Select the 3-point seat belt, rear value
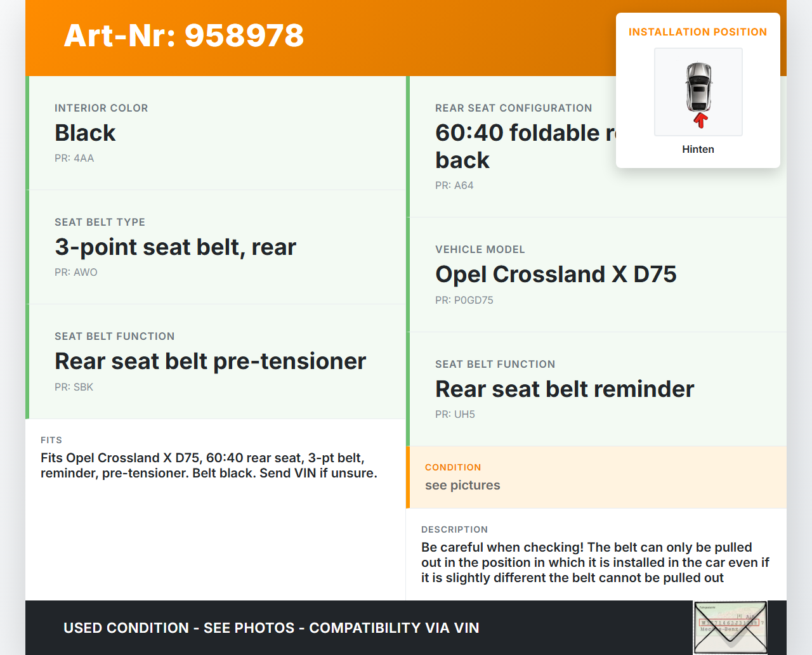Image resolution: width=812 pixels, height=655 pixels. pos(175,247)
